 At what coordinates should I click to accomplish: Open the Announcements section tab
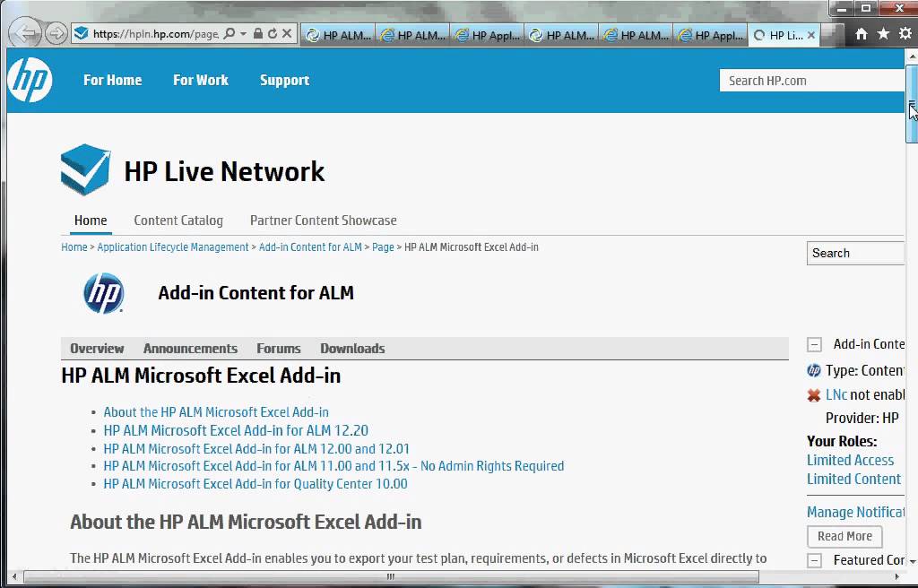coord(190,349)
